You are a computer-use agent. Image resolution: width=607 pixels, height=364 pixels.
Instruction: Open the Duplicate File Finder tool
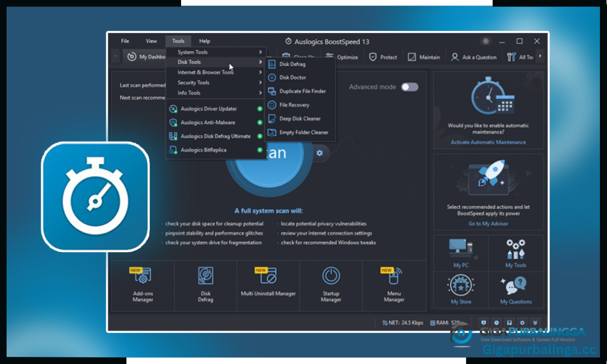299,92
